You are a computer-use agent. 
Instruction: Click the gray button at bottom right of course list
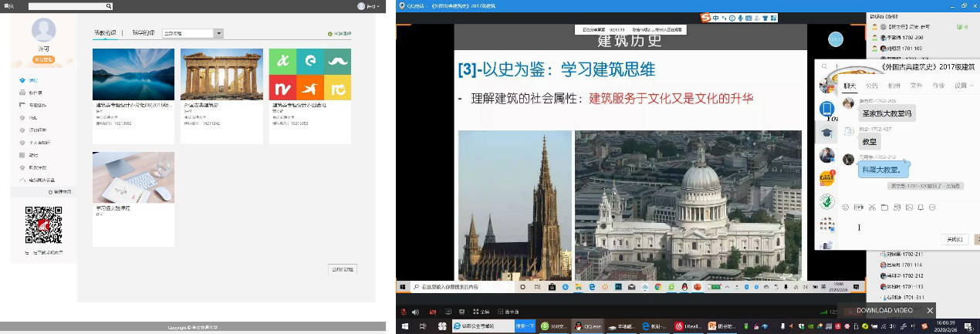point(342,269)
